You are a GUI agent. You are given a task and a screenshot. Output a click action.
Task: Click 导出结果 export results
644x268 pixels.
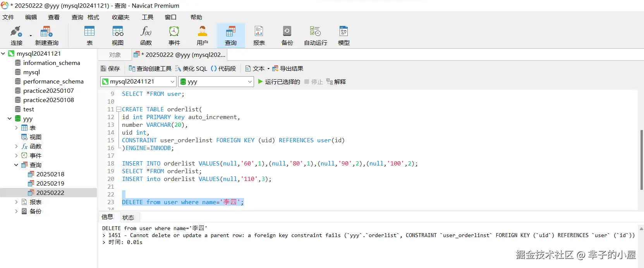click(x=288, y=68)
